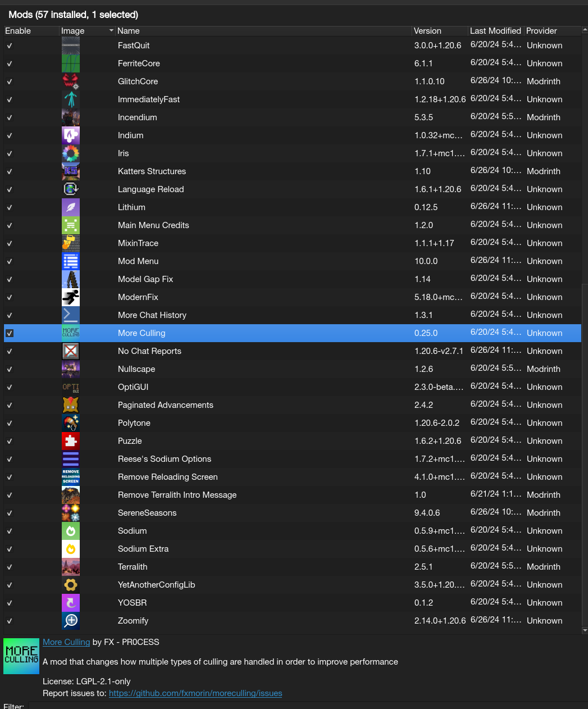The height and width of the screenshot is (709, 588).
Task: Click the Model Gap Fix icon
Action: click(x=71, y=279)
